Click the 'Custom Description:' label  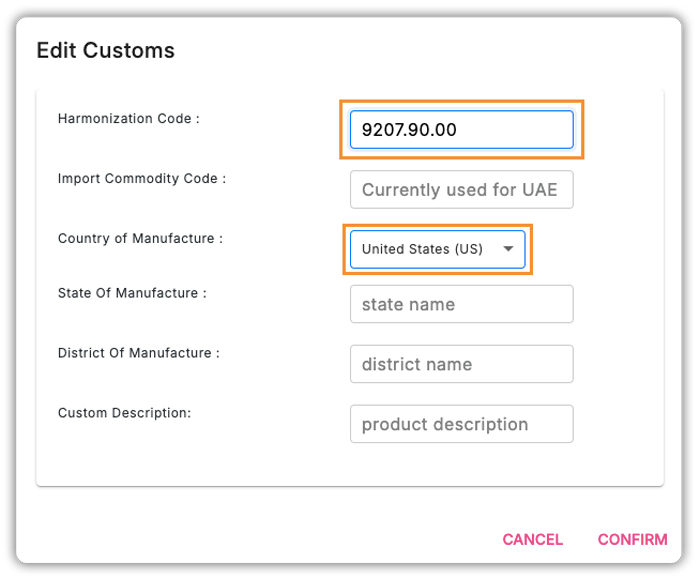125,413
